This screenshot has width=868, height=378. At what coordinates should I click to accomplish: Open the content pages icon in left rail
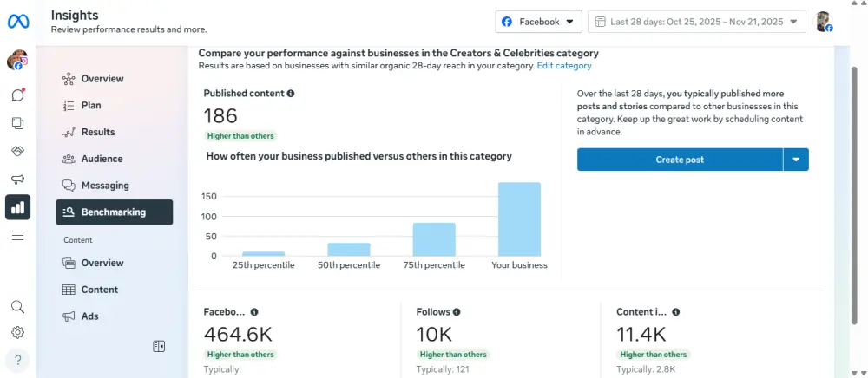click(17, 123)
